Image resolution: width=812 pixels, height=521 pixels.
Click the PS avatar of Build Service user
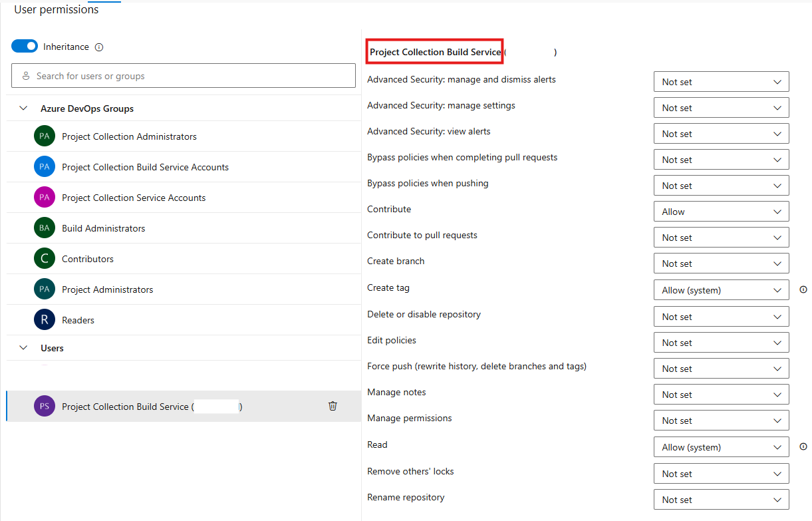[x=45, y=407]
